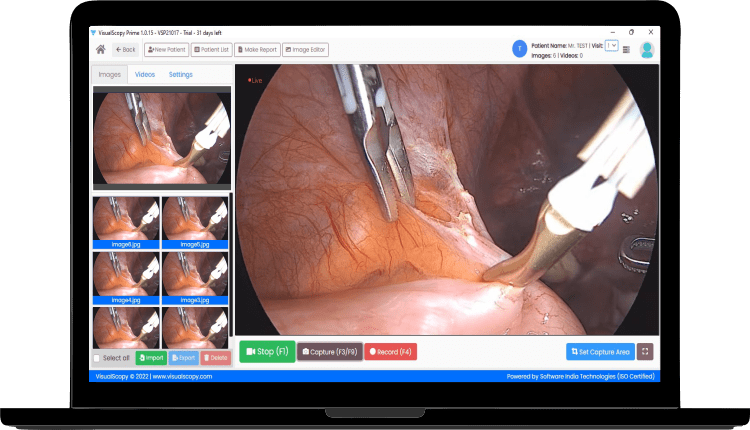Image resolution: width=750 pixels, height=430 pixels.
Task: Go to the home screen icon
Action: (100, 49)
